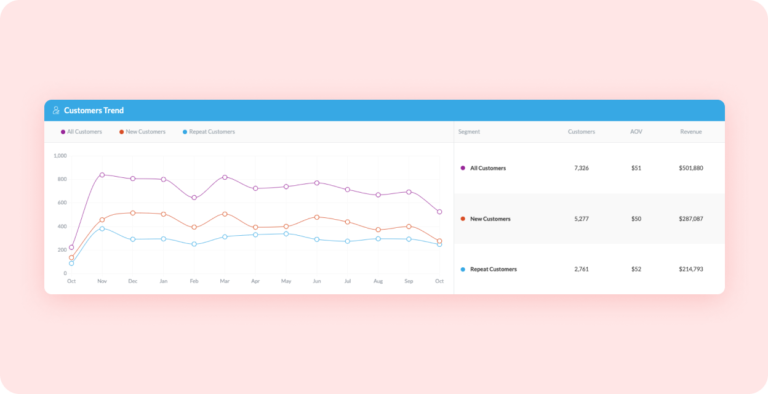Sort table by Segment column header
The image size is (768, 394).
469,132
